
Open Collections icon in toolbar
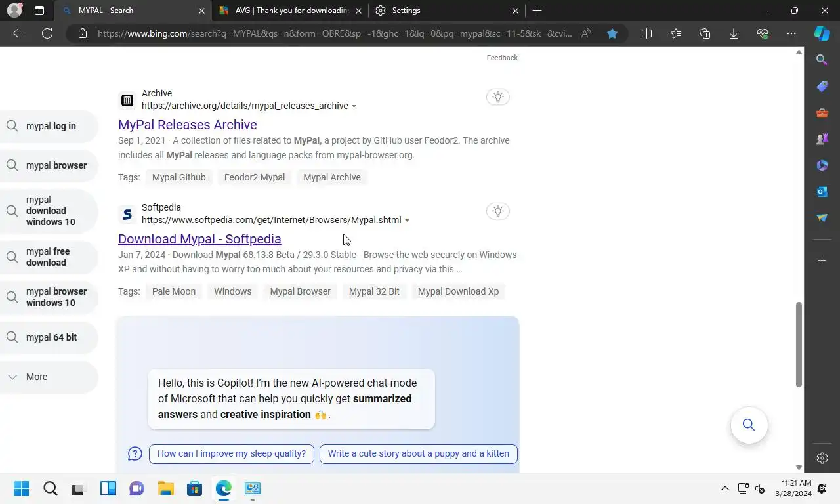pyautogui.click(x=705, y=33)
